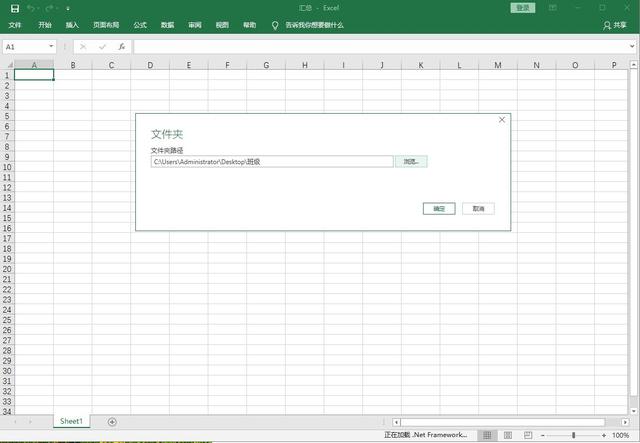Switch to Normal view icon in status bar

coord(485,435)
